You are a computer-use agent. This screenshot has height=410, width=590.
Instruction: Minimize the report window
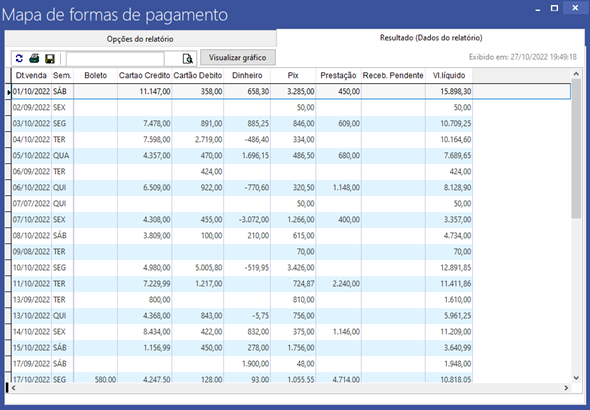pyautogui.click(x=538, y=9)
